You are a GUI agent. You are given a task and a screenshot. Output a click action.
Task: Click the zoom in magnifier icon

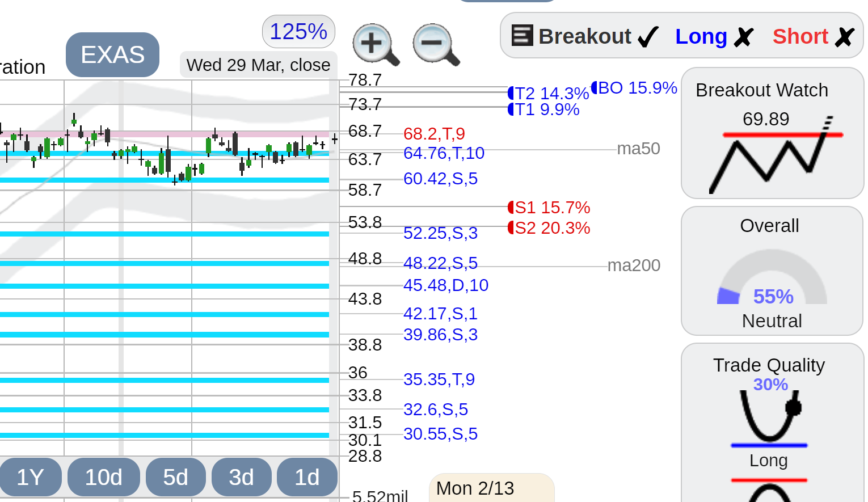376,45
